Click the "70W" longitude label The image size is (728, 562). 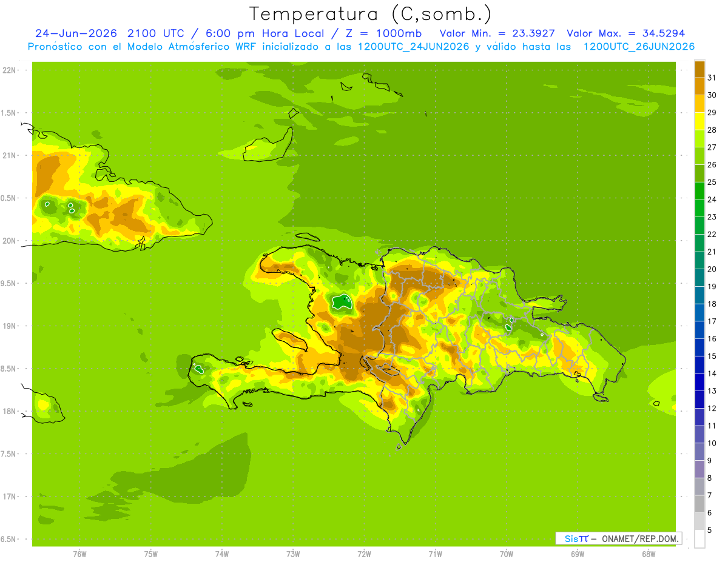click(507, 554)
